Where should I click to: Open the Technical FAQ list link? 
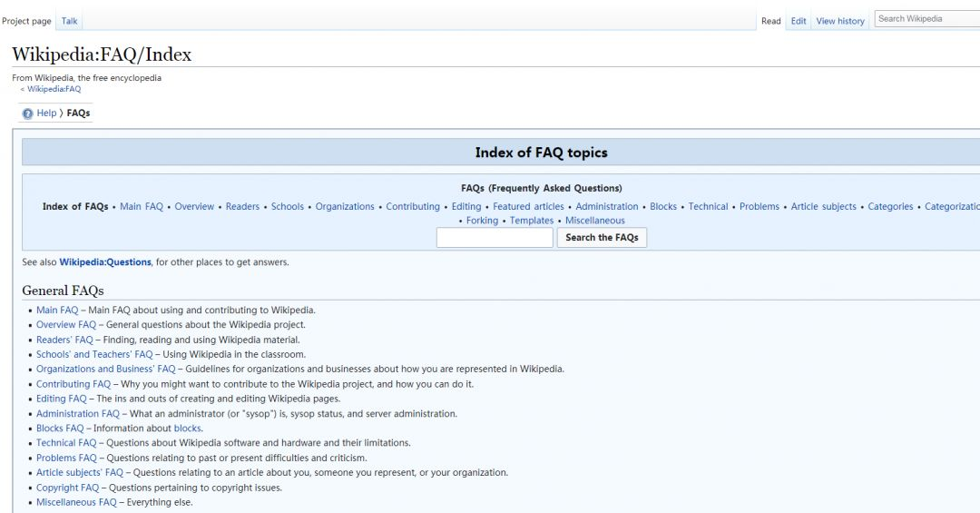tap(66, 443)
